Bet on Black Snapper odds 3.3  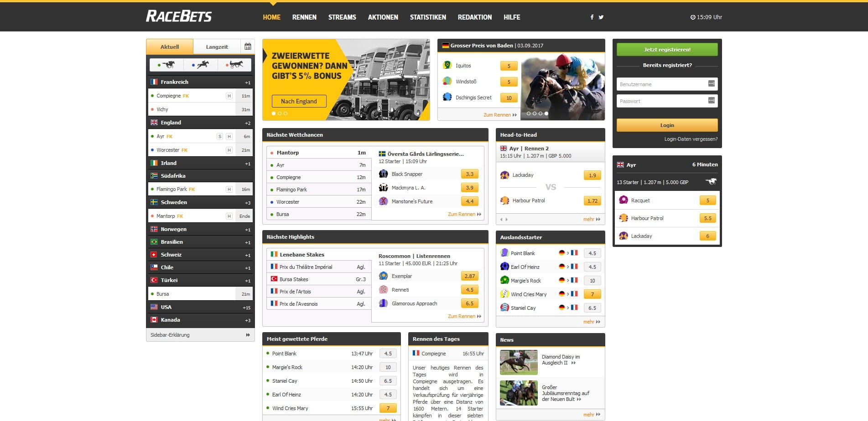[x=469, y=174]
